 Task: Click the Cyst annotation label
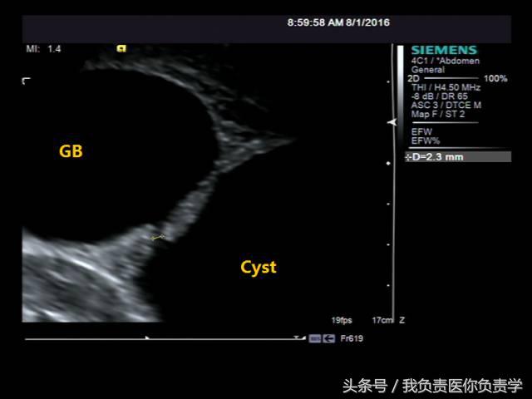point(258,267)
